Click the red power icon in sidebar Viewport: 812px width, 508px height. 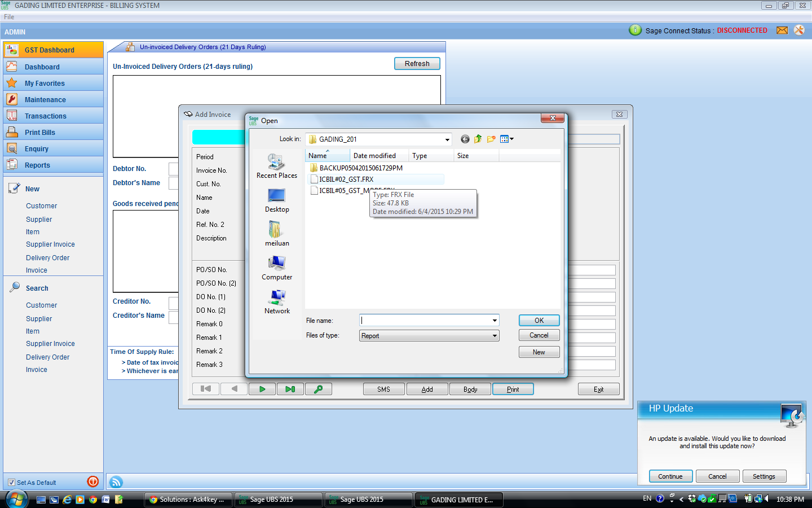(93, 481)
